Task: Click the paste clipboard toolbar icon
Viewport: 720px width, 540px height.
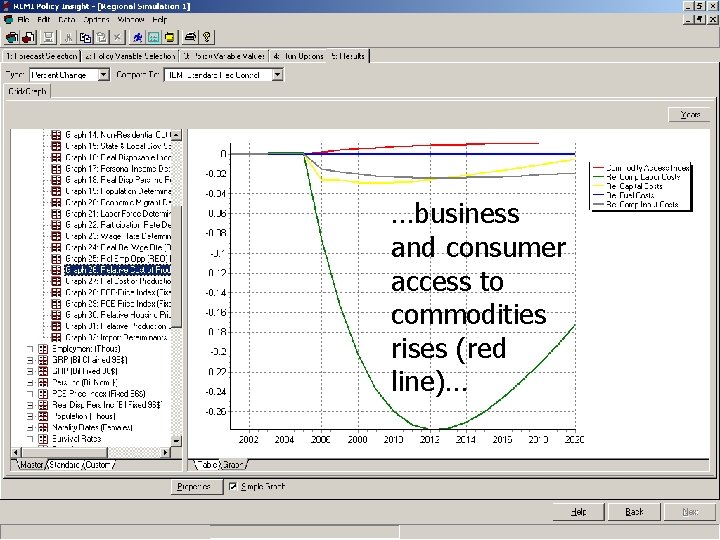Action: (x=101, y=38)
